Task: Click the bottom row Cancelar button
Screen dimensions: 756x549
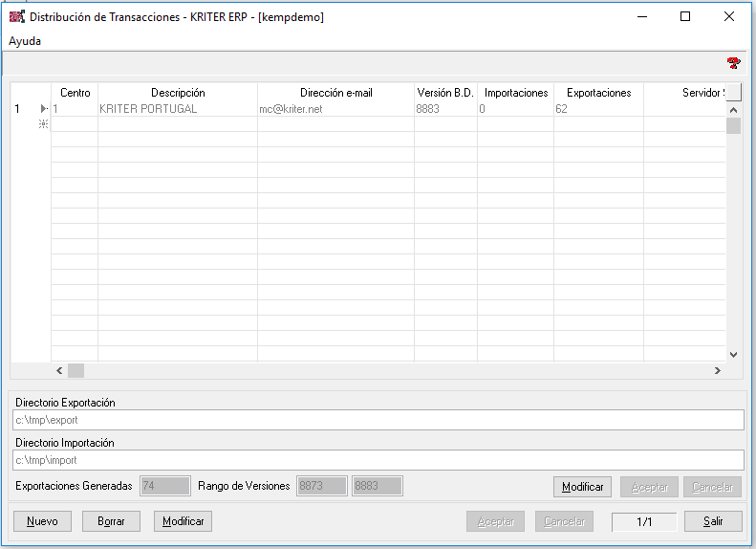Action: [x=564, y=521]
